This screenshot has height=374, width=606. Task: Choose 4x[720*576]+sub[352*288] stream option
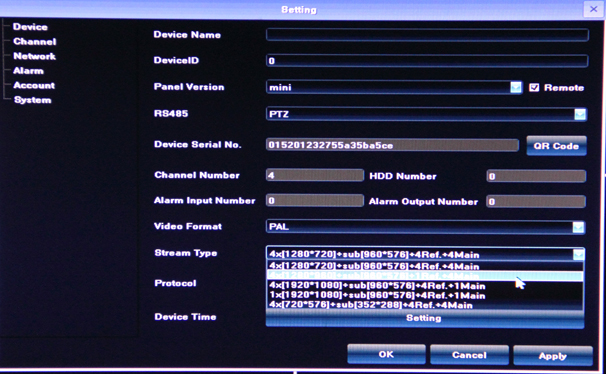[x=424, y=305]
